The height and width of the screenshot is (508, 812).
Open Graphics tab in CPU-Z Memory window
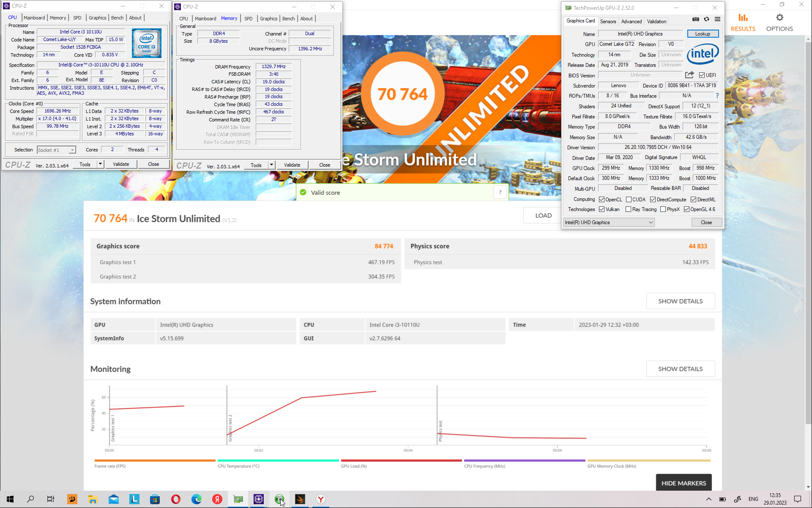tap(268, 19)
